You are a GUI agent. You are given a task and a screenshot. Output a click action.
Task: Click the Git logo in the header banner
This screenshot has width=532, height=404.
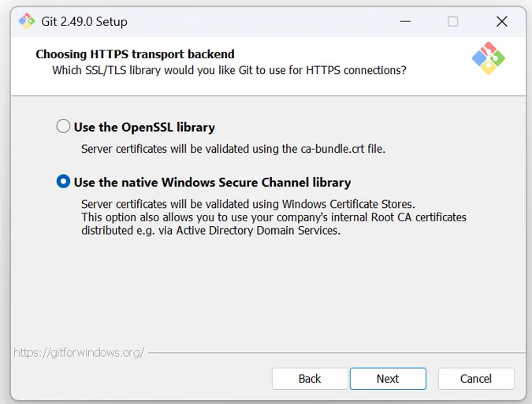[488, 59]
